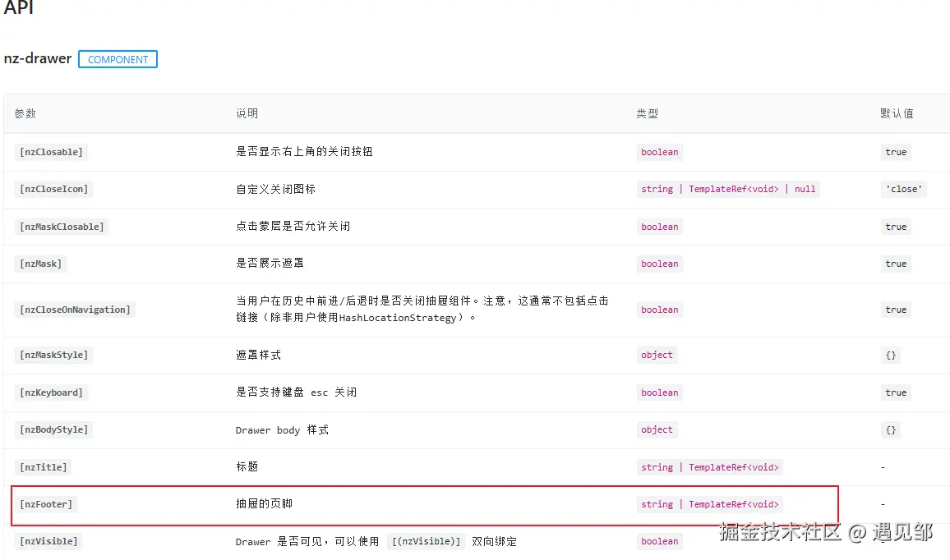Image resolution: width=950 pixels, height=560 pixels.
Task: Click the type cell in nzTitle row
Action: (710, 466)
